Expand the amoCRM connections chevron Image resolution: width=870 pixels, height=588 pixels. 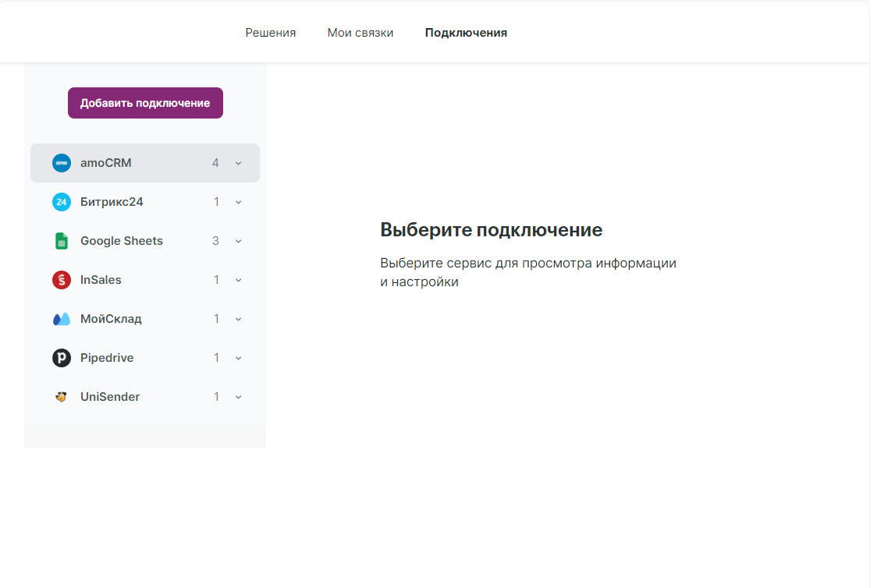(x=239, y=163)
